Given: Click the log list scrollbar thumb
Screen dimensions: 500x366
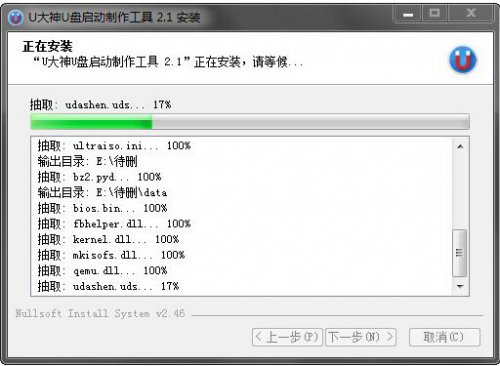Looking at the screenshot, I should (460, 253).
